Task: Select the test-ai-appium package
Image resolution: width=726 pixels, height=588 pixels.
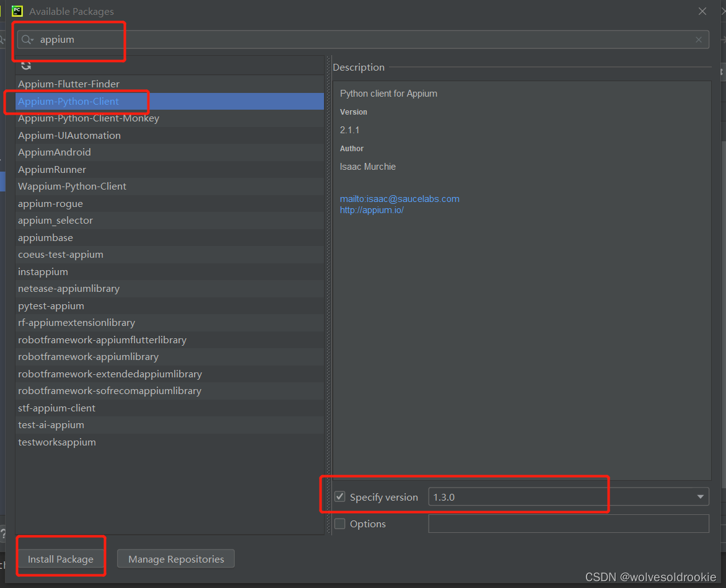Action: pyautogui.click(x=170, y=425)
